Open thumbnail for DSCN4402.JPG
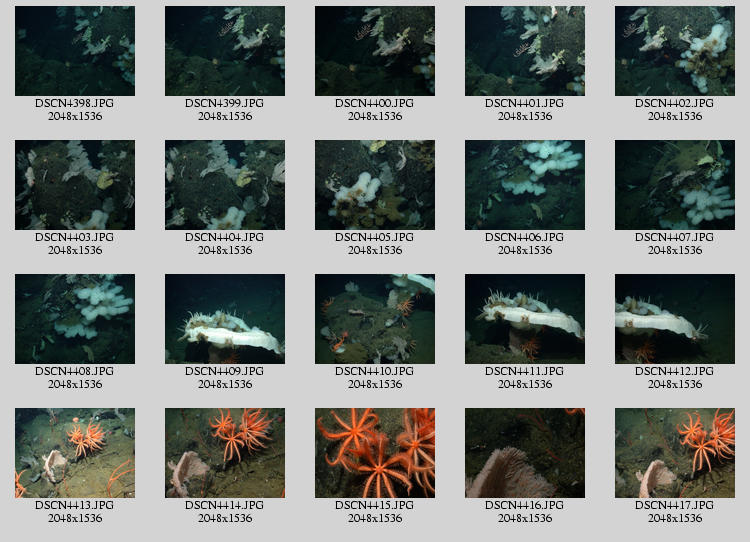This screenshot has height=542, width=750. click(675, 51)
